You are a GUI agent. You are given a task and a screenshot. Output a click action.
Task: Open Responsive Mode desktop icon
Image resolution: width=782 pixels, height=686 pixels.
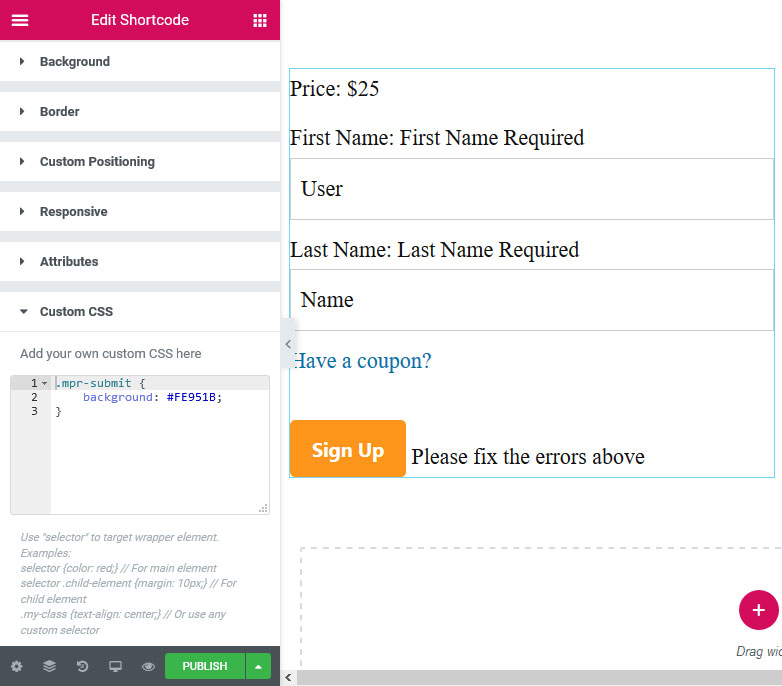[x=115, y=666]
